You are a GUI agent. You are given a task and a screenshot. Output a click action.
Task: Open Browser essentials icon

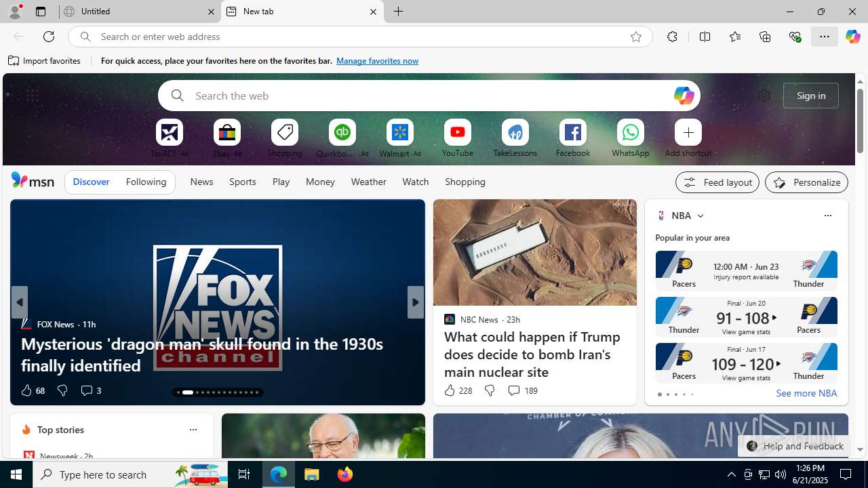(795, 37)
